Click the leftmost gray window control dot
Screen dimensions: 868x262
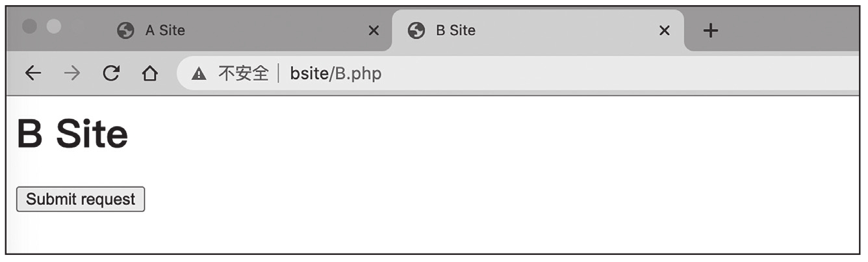pyautogui.click(x=30, y=26)
